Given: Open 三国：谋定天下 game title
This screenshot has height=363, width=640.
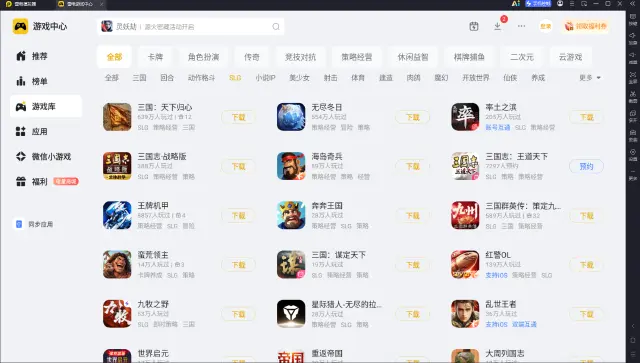Looking at the screenshot, I should point(338,255).
